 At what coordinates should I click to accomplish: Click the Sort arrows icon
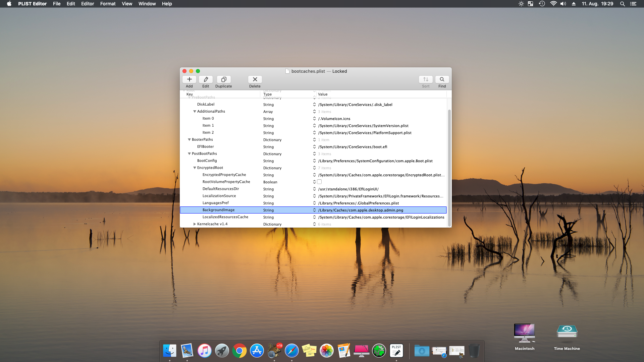425,79
